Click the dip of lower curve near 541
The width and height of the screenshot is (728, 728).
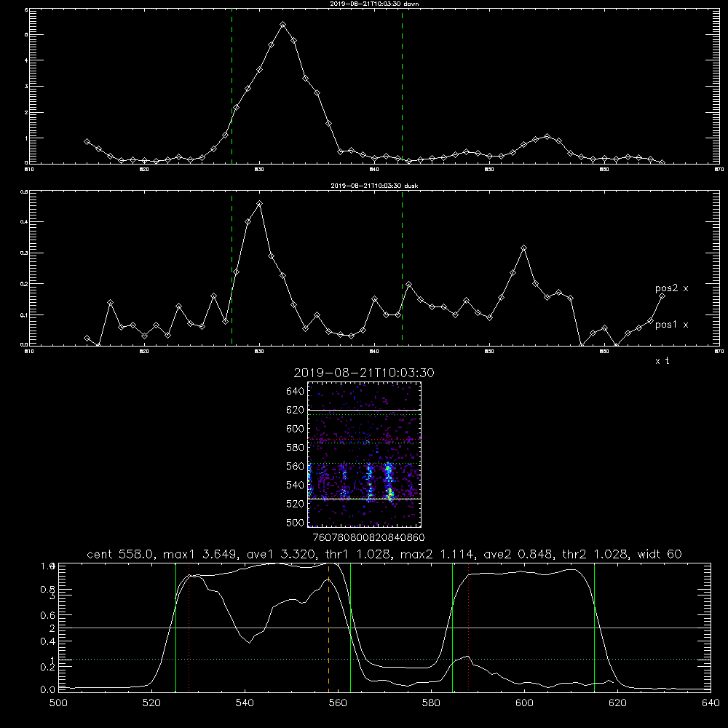pyautogui.click(x=249, y=643)
